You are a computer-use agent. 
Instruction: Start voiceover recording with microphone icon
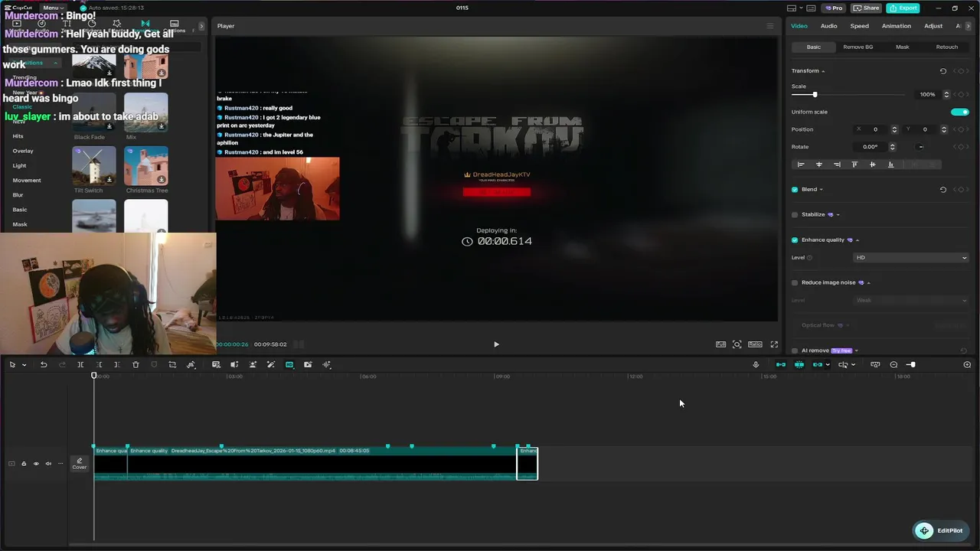[x=756, y=364]
